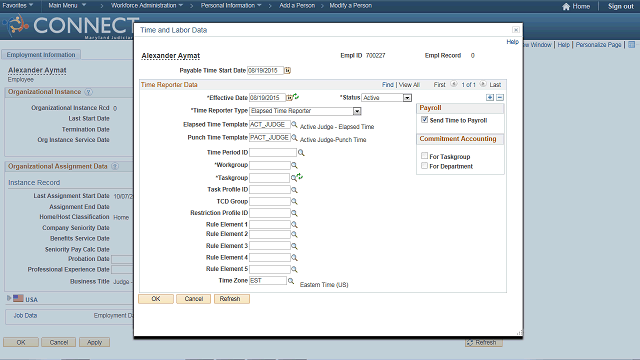The width and height of the screenshot is (640, 360).
Task: Uncheck Send Time to Payroll
Action: [424, 120]
